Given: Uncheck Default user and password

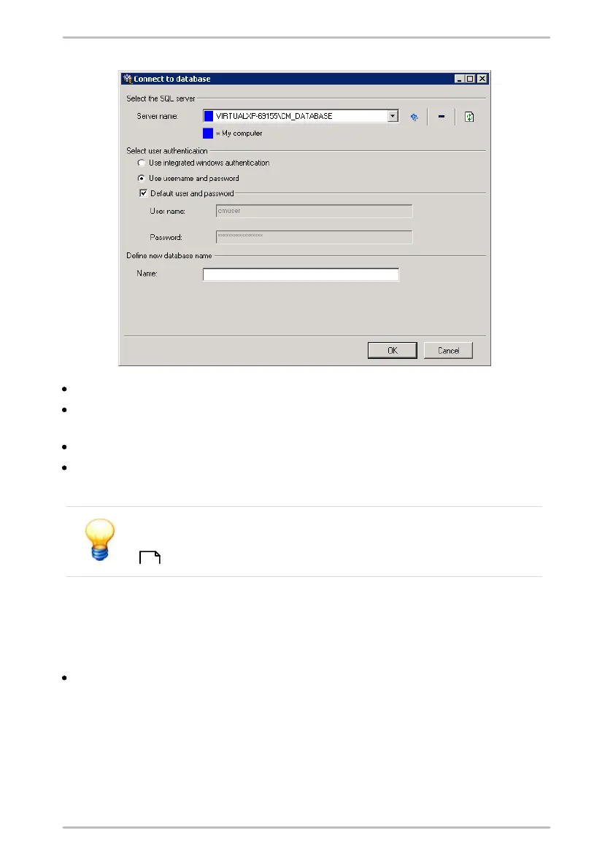Looking at the screenshot, I should pos(144,193).
